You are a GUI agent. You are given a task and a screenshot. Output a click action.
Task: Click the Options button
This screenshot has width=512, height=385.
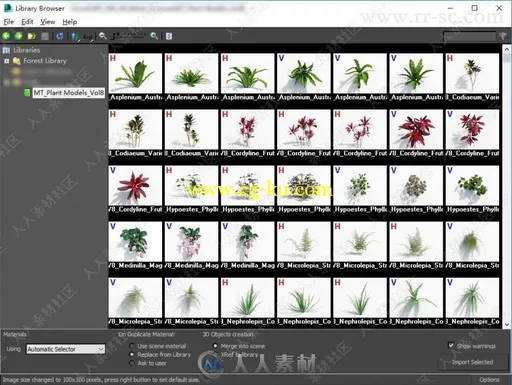[489, 380]
